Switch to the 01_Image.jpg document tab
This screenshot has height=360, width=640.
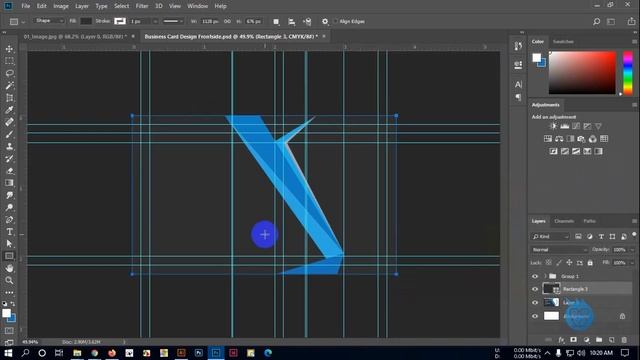[75, 36]
